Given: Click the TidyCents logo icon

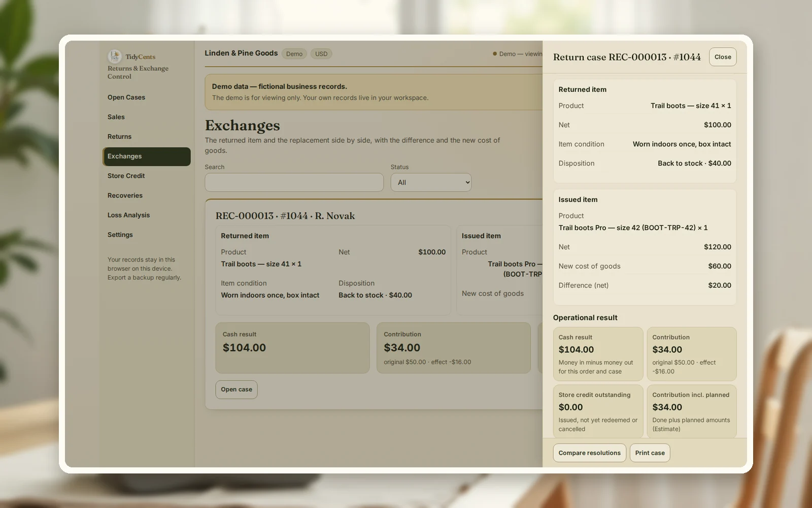Looking at the screenshot, I should coord(114,56).
